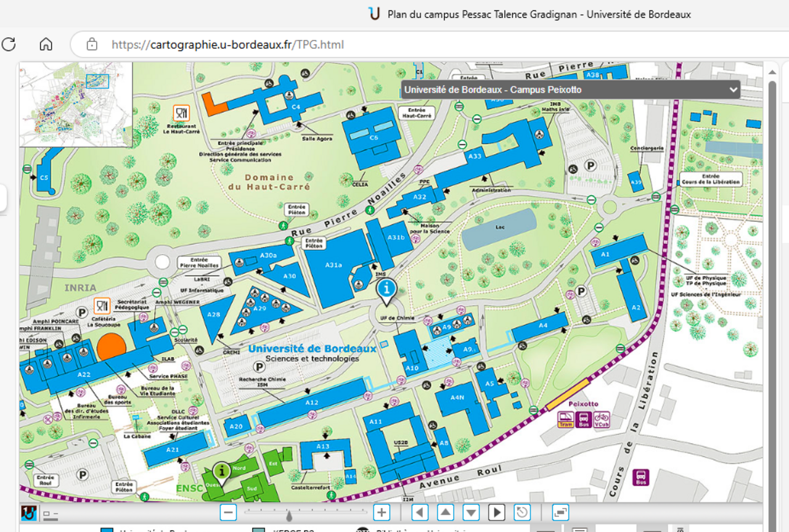Select building A28 on the map
This screenshot has width=789, height=532.
pos(213,315)
